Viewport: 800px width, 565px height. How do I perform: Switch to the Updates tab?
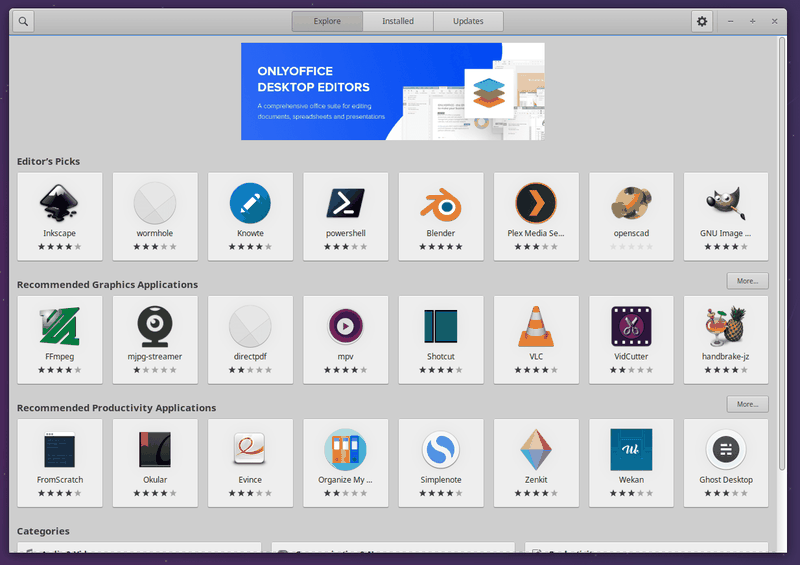(468, 21)
